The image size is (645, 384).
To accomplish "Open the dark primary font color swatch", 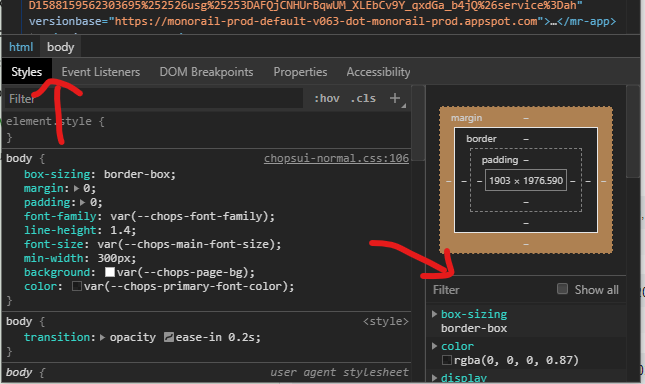I will 77,286.
